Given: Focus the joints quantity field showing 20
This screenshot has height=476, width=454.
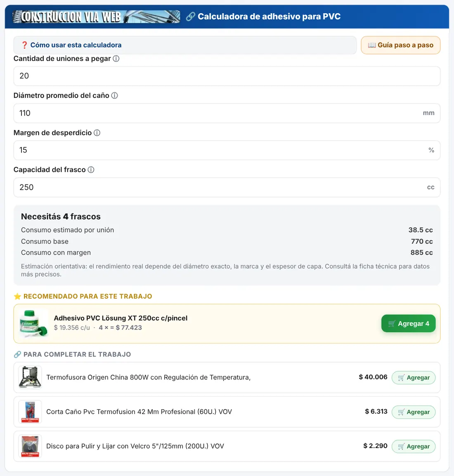Looking at the screenshot, I should pos(227,76).
